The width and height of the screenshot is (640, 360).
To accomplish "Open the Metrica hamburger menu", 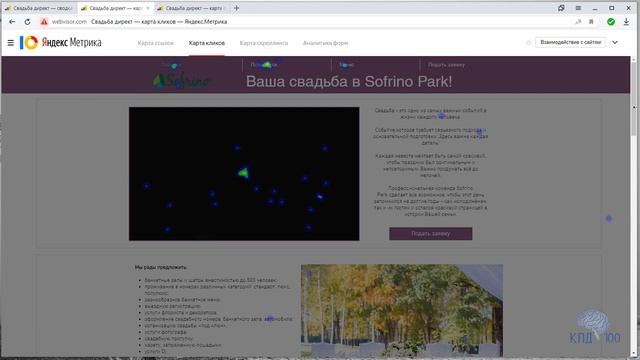I will coord(11,42).
